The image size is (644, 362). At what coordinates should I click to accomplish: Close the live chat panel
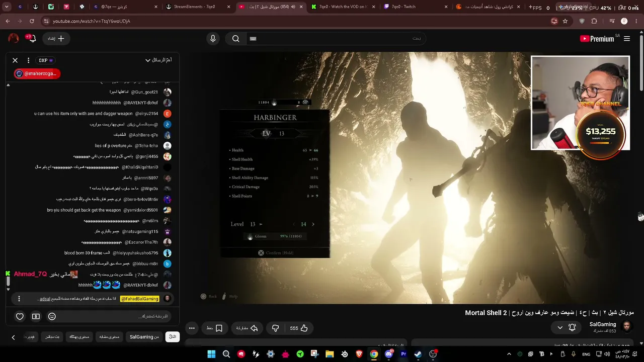click(x=15, y=60)
